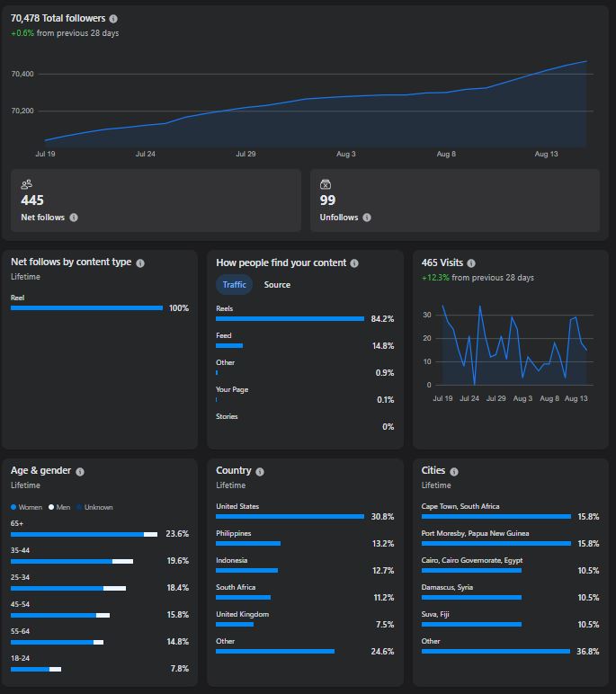Click info icon beside Total followers
The height and width of the screenshot is (694, 616).
(113, 19)
